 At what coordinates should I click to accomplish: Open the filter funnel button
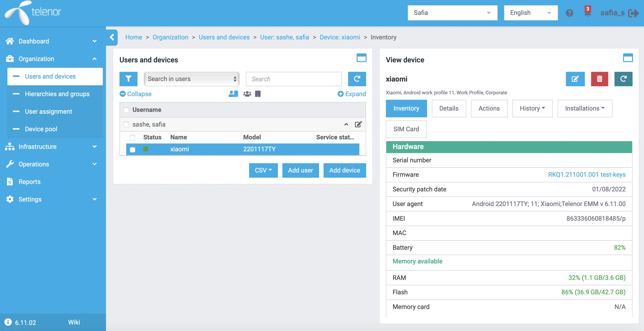tap(128, 79)
